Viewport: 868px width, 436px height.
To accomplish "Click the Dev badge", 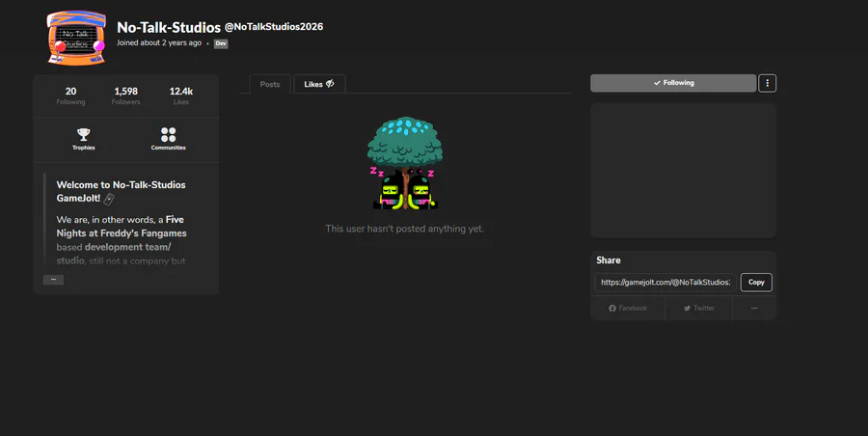I will 221,43.
